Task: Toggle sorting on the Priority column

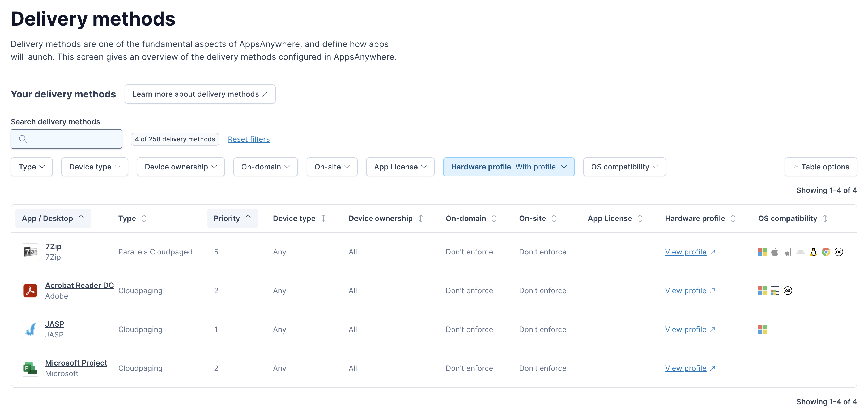Action: tap(233, 218)
